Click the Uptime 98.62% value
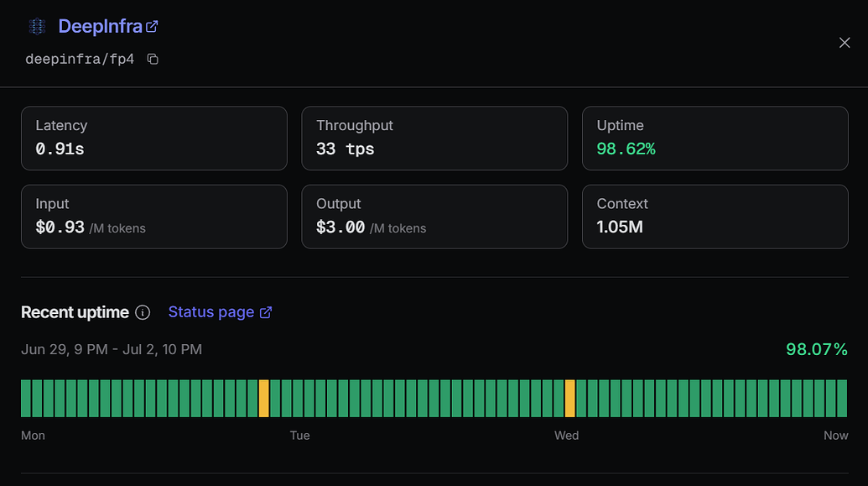The width and height of the screenshot is (868, 486). point(626,149)
